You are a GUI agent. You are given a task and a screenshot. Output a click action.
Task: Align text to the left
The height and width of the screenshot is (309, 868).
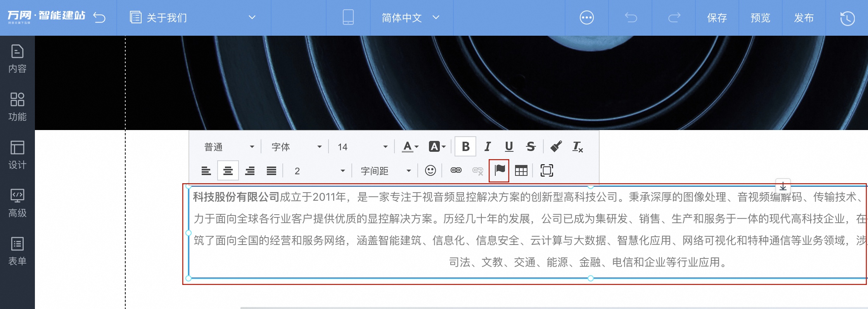point(206,171)
